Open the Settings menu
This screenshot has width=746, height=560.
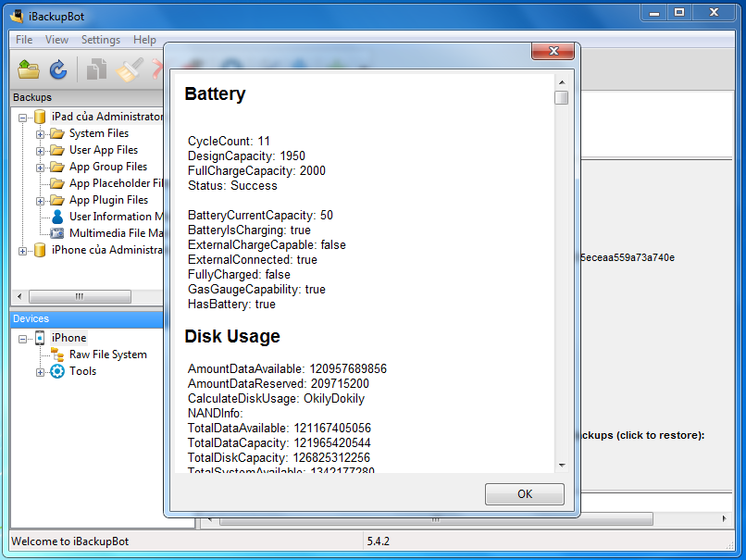pos(100,40)
